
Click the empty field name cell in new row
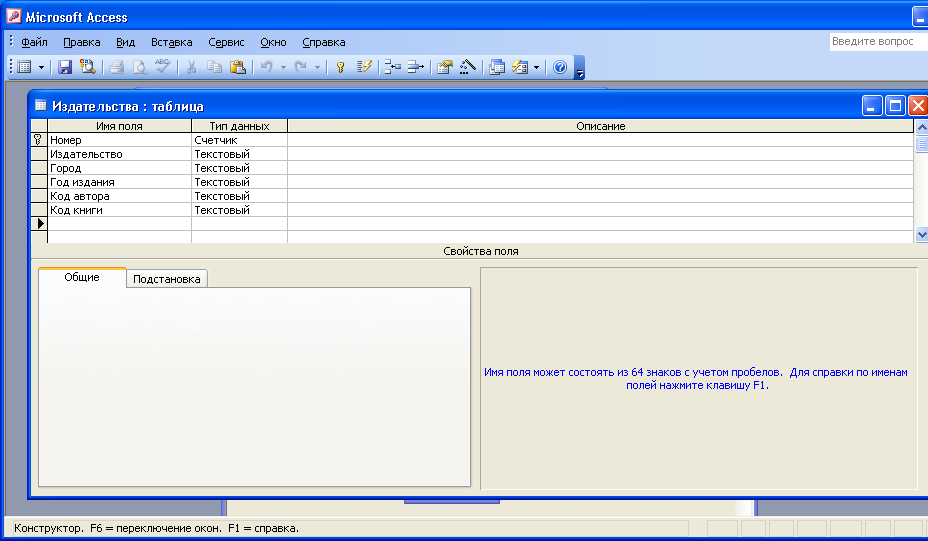[x=120, y=224]
